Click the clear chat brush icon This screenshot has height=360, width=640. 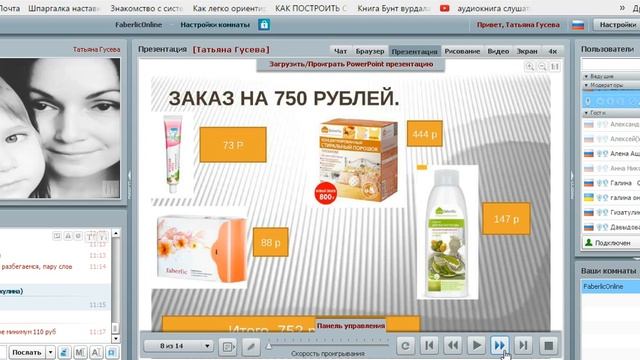coord(64,352)
